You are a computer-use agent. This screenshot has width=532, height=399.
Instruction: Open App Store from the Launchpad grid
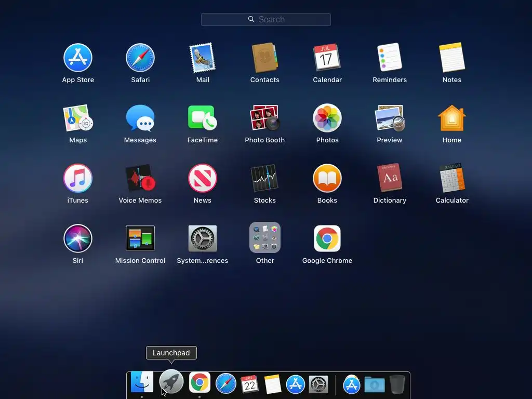click(78, 58)
